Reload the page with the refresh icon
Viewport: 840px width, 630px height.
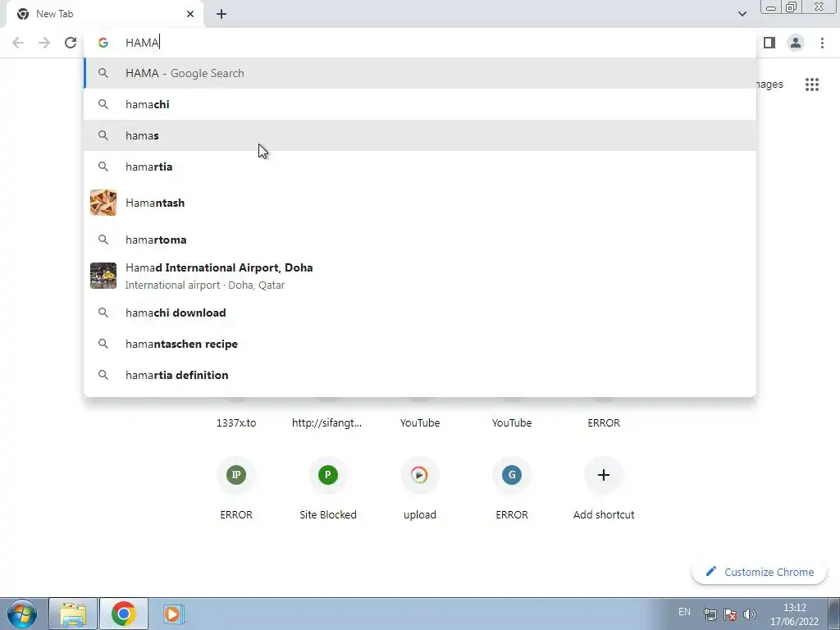tap(71, 43)
